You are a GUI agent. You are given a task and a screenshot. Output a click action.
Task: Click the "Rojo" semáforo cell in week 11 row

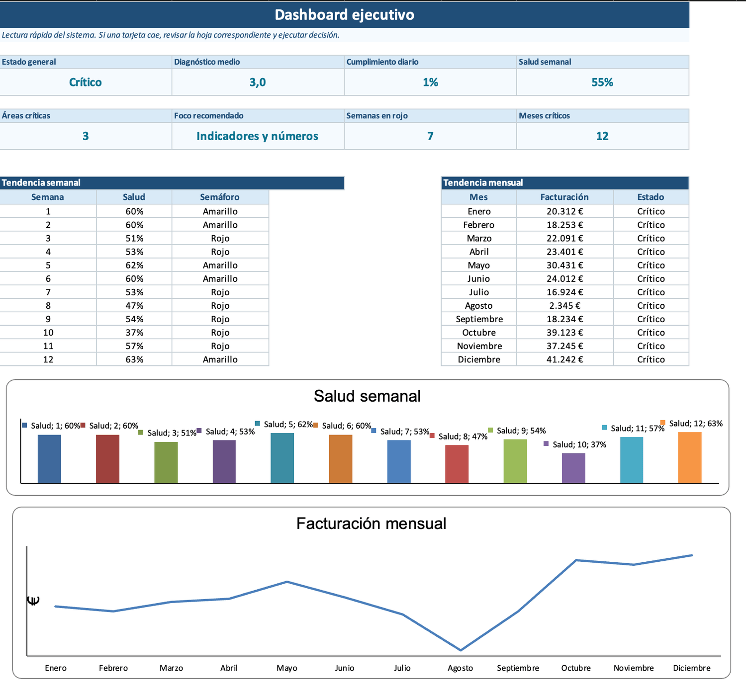(x=220, y=346)
